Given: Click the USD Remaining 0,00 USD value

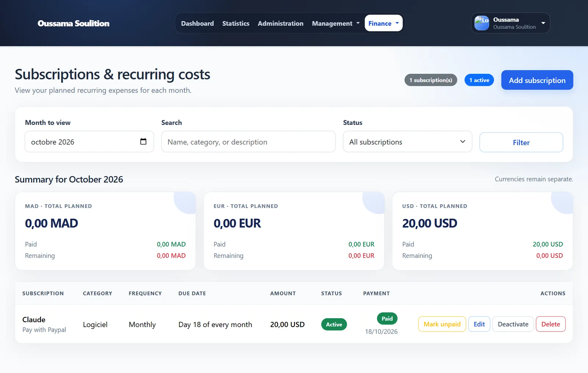Looking at the screenshot, I should pos(549,255).
